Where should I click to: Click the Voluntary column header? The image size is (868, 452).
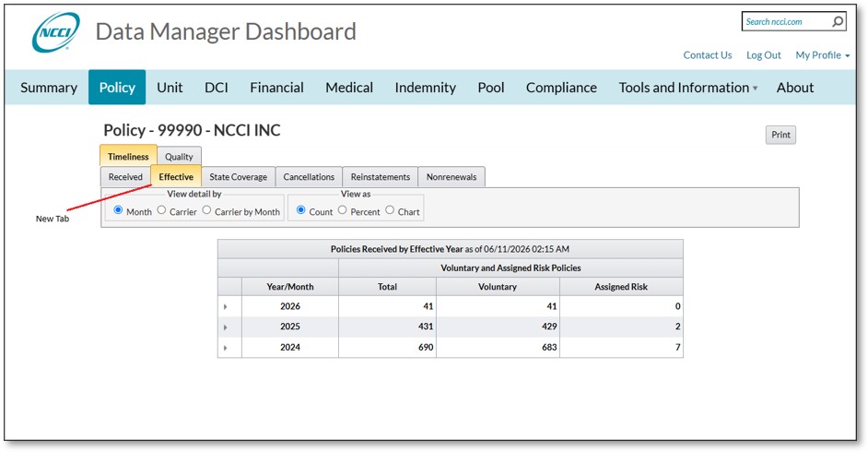coord(497,286)
